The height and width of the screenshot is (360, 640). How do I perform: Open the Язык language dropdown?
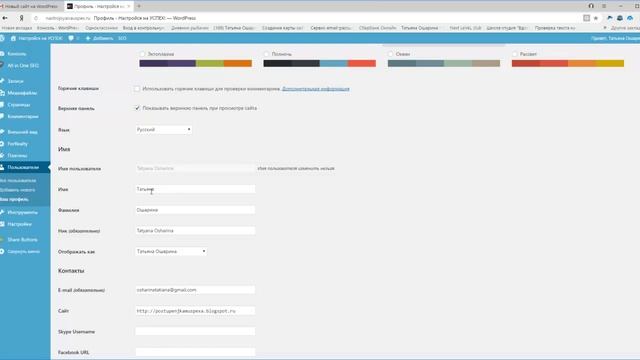tap(164, 129)
